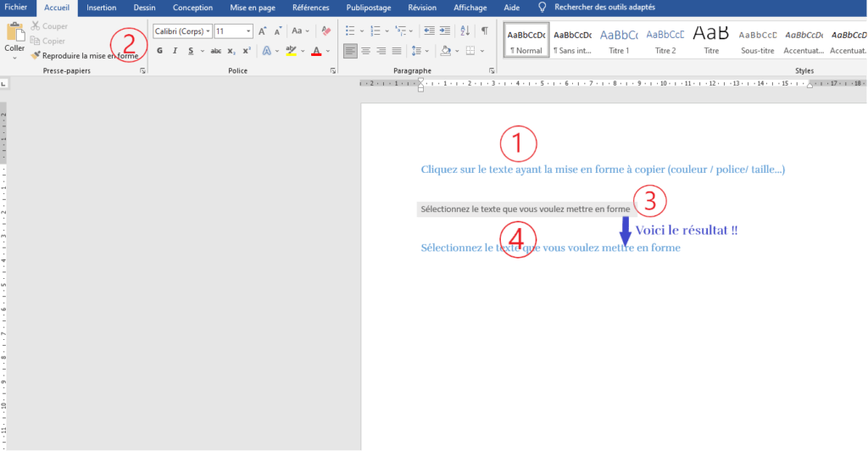Viewport: 868px width, 451px height.
Task: Open Police dialog launcher
Action: (332, 71)
